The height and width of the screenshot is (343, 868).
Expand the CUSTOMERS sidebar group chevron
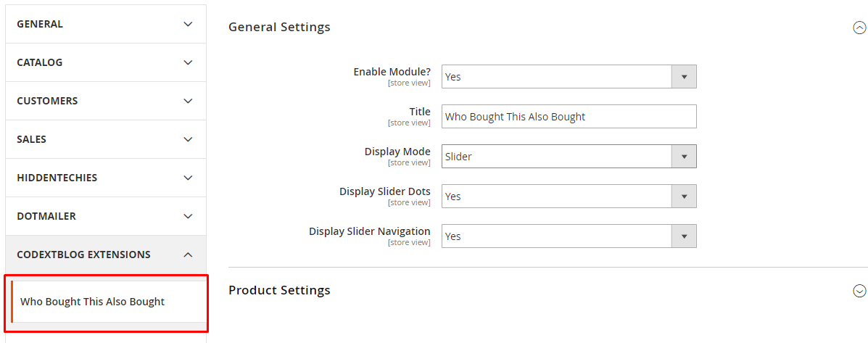(x=188, y=101)
